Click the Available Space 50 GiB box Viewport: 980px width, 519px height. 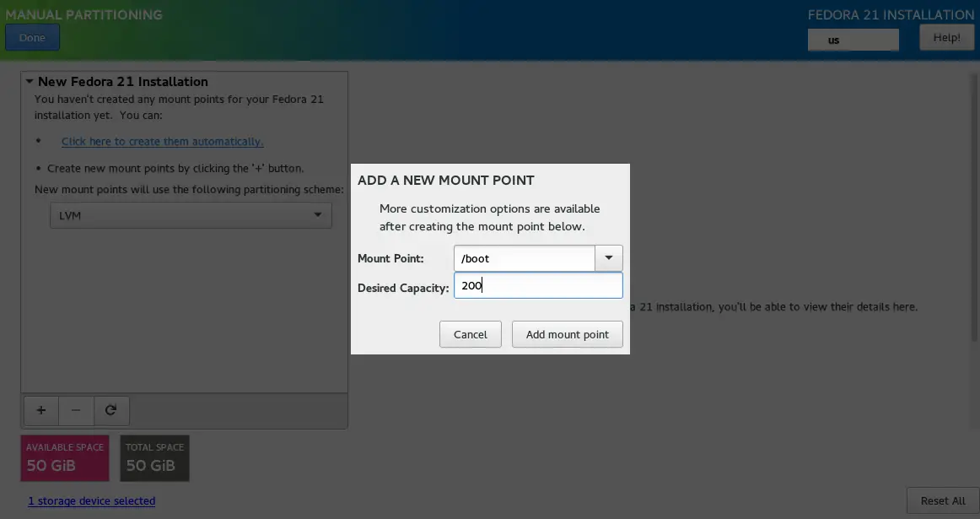65,458
